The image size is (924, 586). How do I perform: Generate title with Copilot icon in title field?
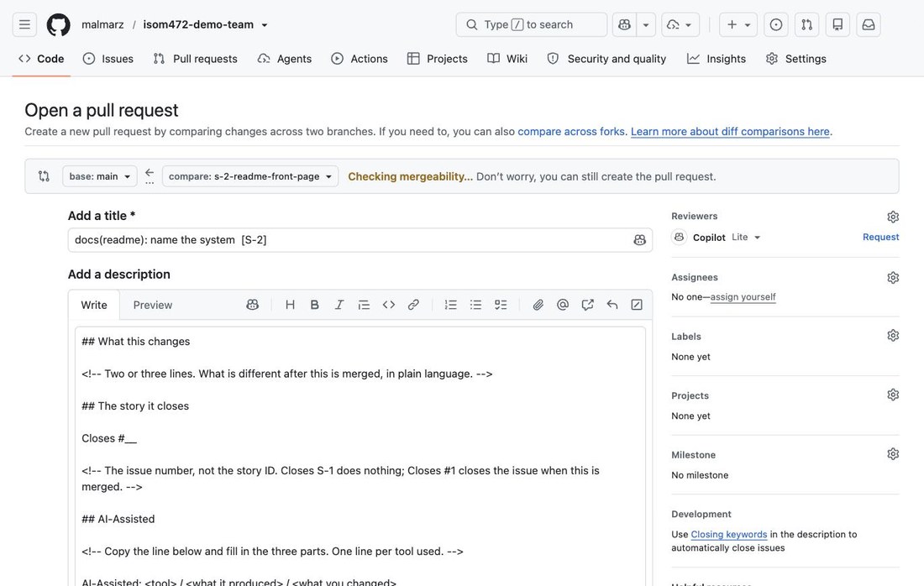click(639, 240)
